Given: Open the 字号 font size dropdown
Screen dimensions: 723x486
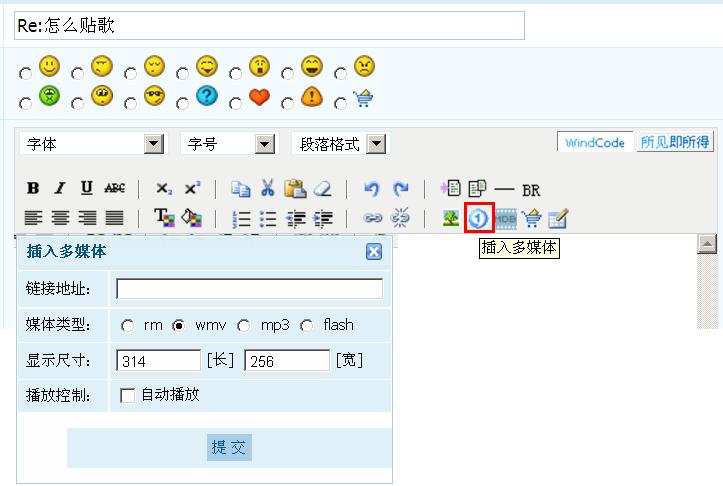Looking at the screenshot, I should 264,144.
